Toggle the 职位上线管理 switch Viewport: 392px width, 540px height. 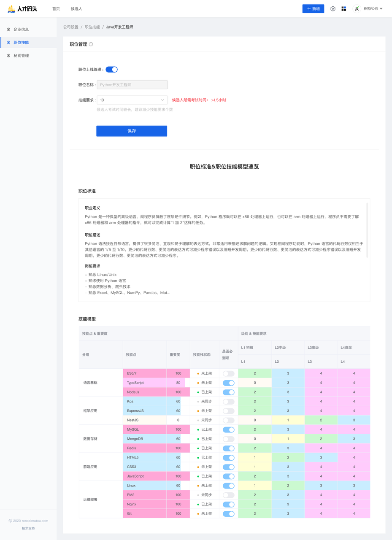tap(111, 70)
